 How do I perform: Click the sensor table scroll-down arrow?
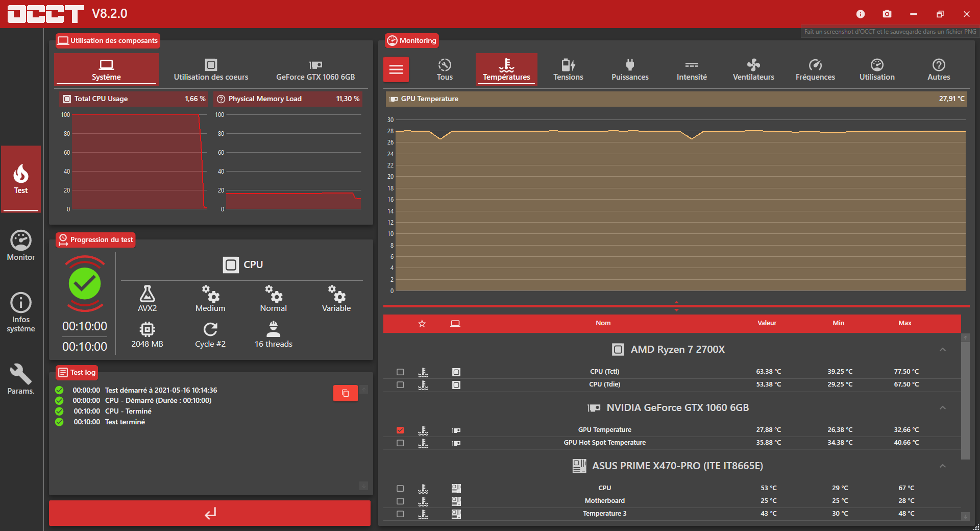pyautogui.click(x=965, y=517)
